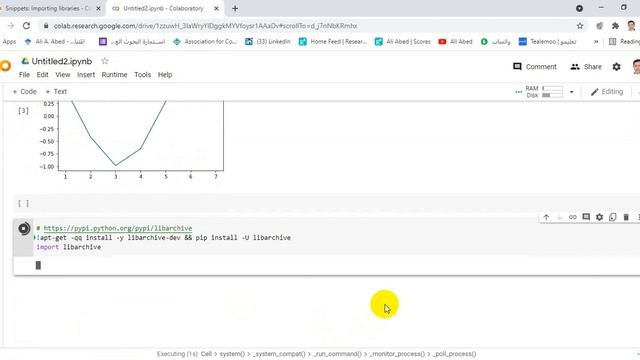This screenshot has height=360, width=640.
Task: Click the Google Drive icon beside notebook title
Action: click(25, 61)
